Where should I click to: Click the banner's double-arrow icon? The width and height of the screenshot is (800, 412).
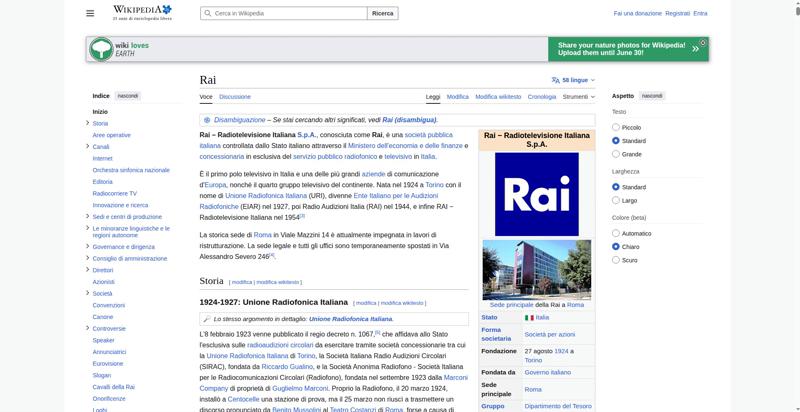coord(695,49)
